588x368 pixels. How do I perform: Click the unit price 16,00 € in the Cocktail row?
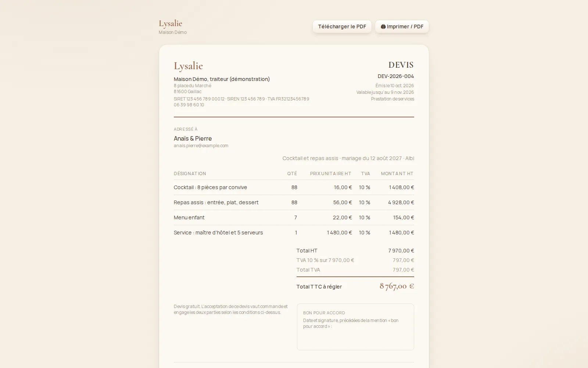(343, 187)
